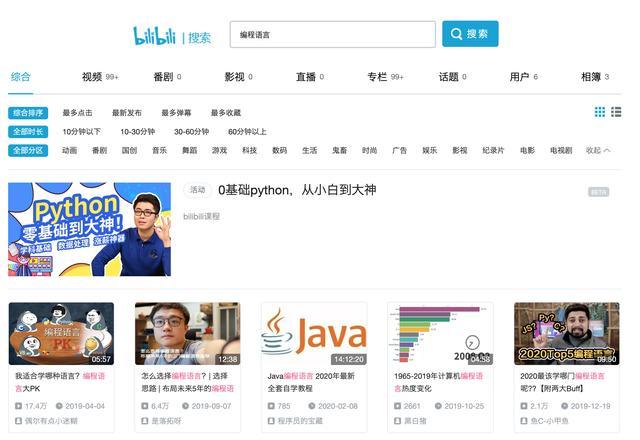Select 全部分区 category filter
Viewport: 640px width, 440px height.
[28, 150]
